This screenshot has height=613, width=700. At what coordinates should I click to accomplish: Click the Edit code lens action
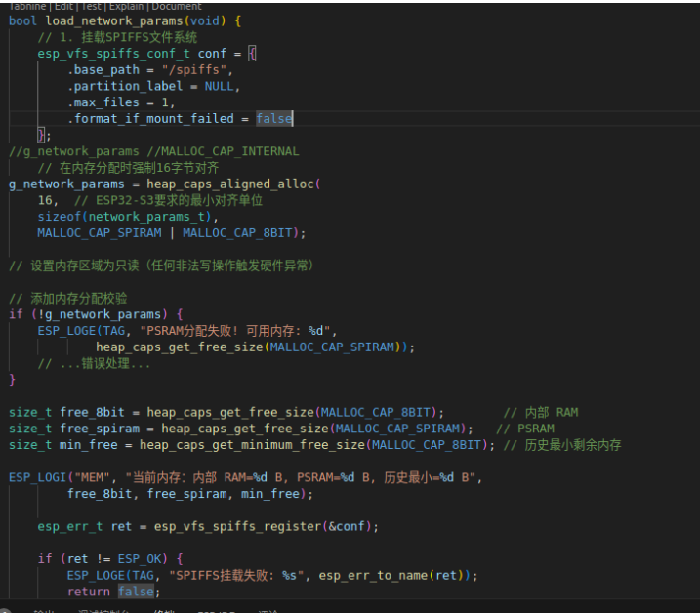63,6
